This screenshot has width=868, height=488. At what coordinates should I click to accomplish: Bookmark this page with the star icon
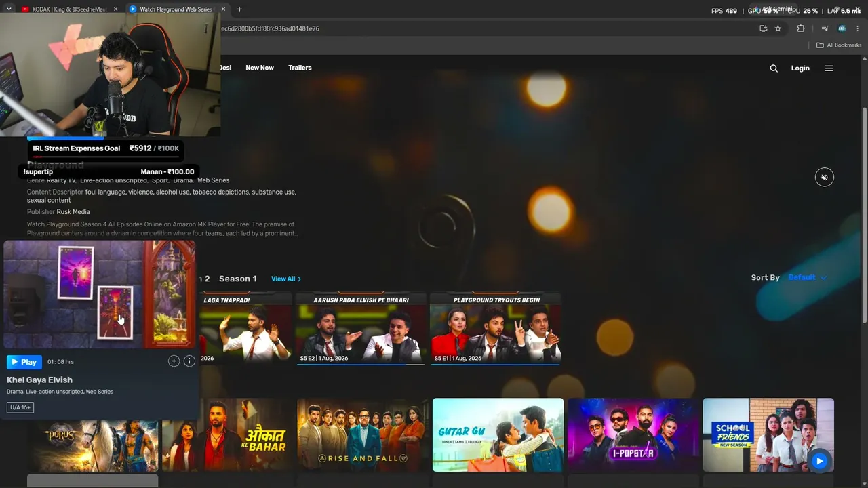point(778,28)
